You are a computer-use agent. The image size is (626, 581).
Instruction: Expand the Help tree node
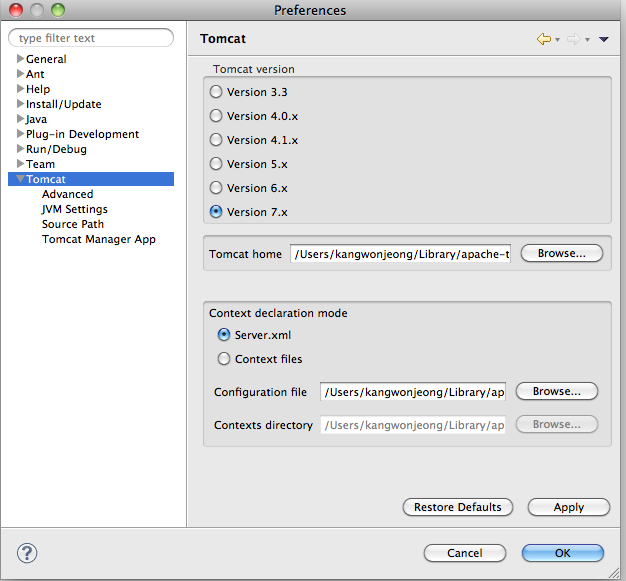click(20, 89)
